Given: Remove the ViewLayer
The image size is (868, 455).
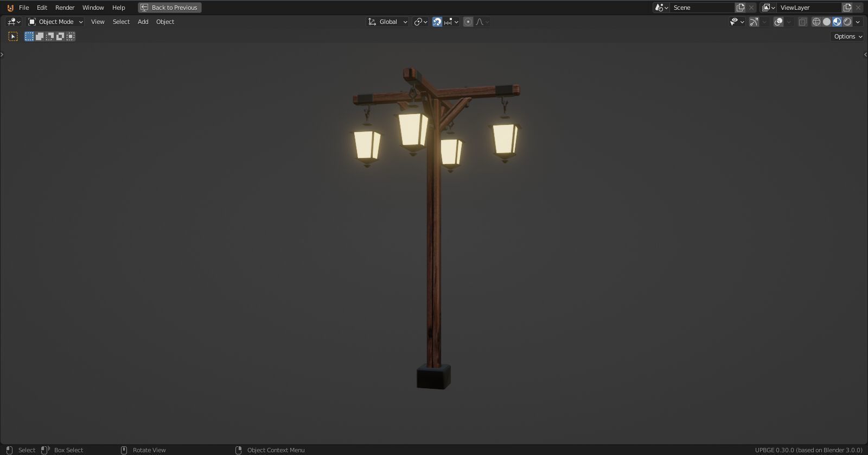Looking at the screenshot, I should click(858, 8).
